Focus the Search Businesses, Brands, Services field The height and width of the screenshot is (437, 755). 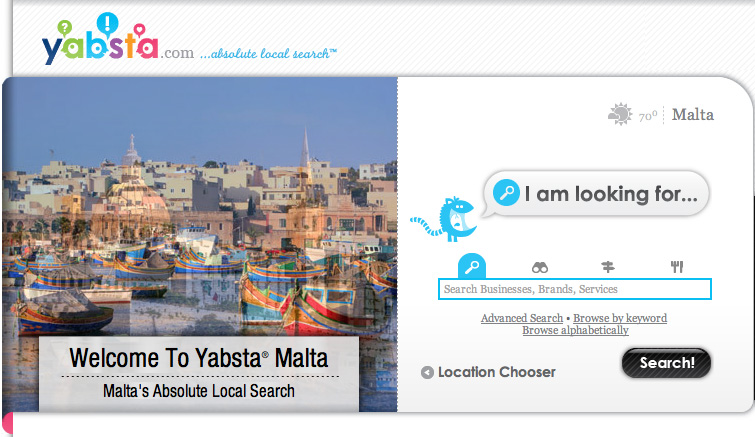pos(574,289)
